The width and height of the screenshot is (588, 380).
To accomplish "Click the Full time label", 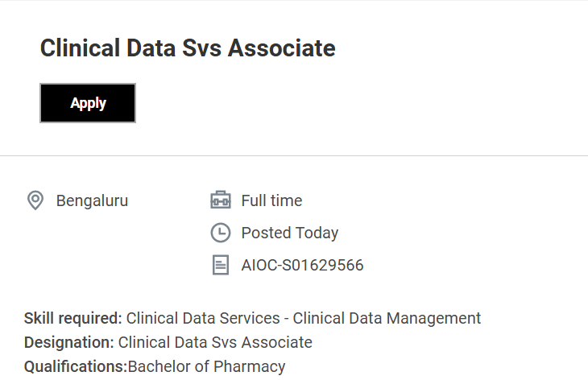I will [x=271, y=200].
